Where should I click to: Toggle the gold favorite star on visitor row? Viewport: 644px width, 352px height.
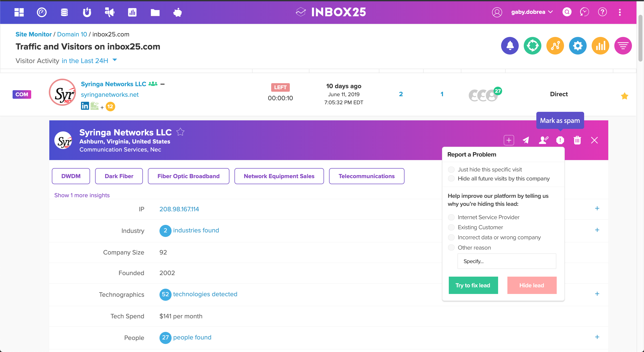(624, 96)
